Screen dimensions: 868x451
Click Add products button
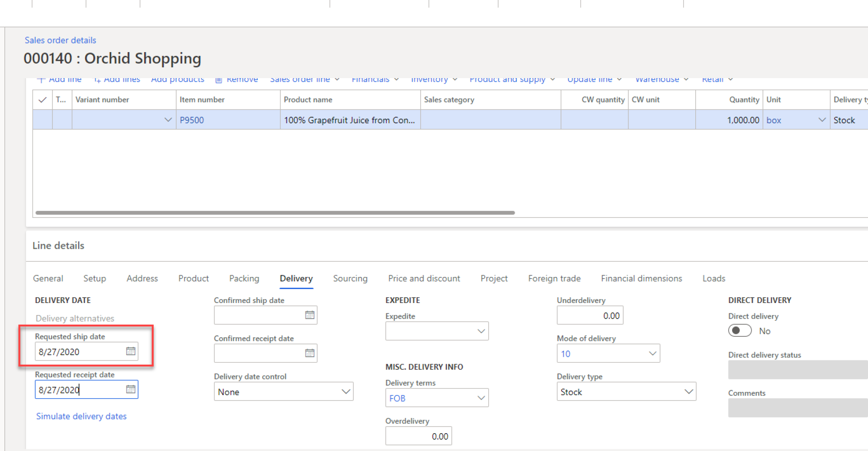point(178,80)
